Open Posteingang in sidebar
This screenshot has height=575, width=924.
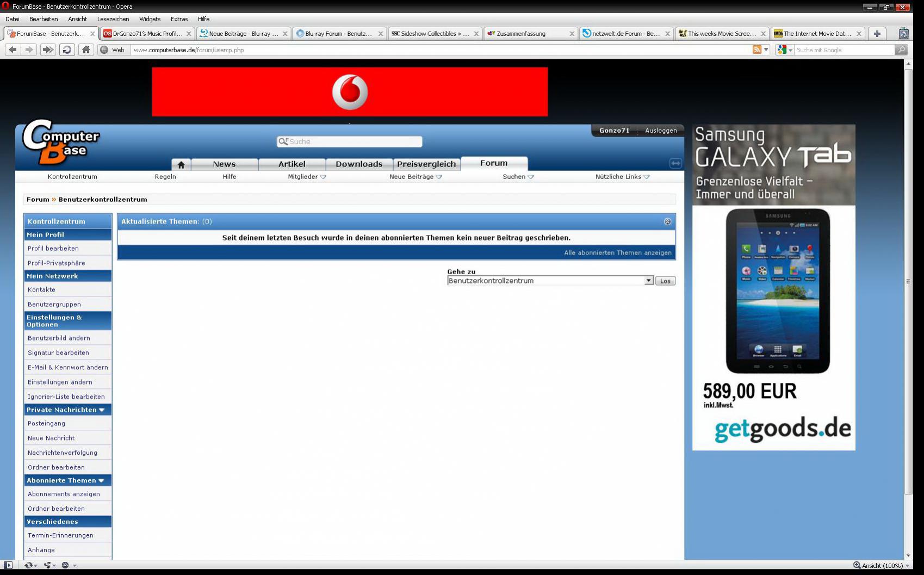click(x=46, y=424)
